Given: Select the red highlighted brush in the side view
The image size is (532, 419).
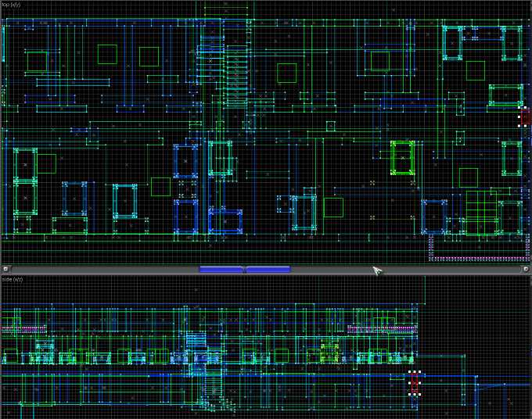Looking at the screenshot, I should point(415,383).
